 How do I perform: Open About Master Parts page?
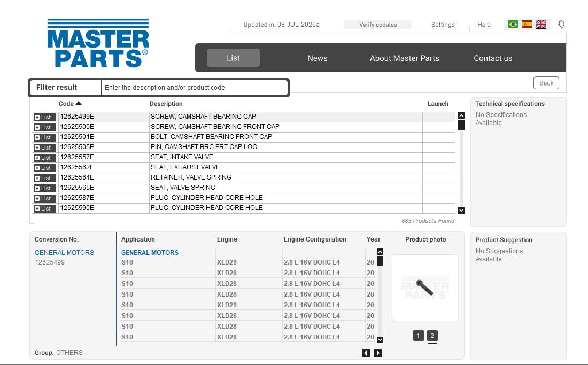click(404, 58)
